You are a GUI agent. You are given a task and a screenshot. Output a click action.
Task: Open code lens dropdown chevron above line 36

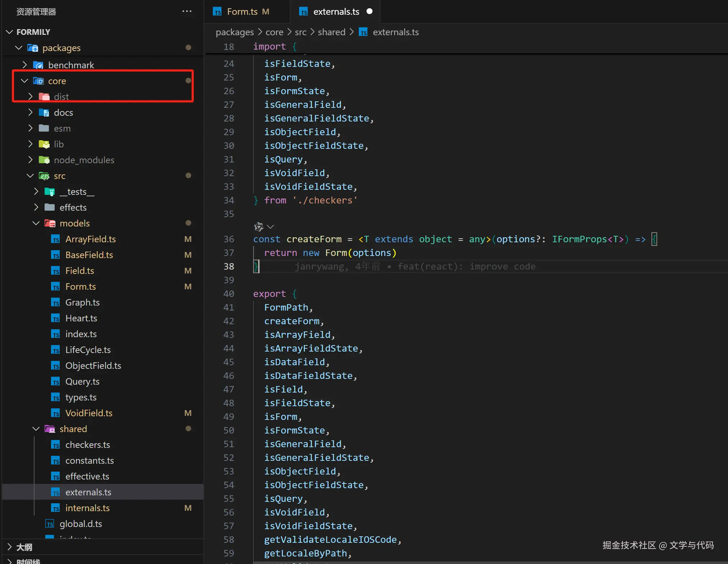pos(271,226)
